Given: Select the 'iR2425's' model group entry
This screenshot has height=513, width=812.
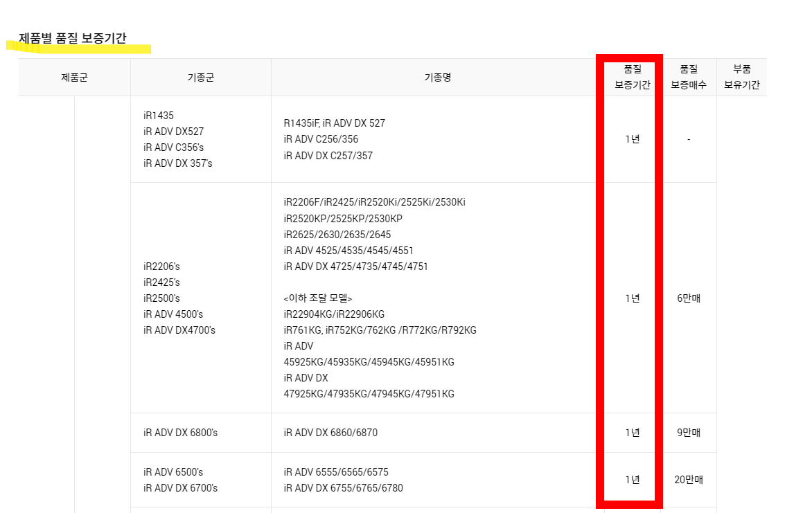Looking at the screenshot, I should click(161, 282).
